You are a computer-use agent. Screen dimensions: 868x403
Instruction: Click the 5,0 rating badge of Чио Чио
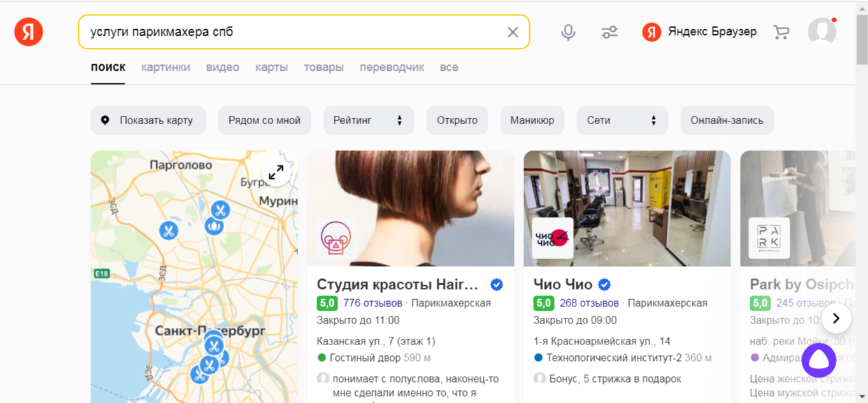tap(543, 303)
